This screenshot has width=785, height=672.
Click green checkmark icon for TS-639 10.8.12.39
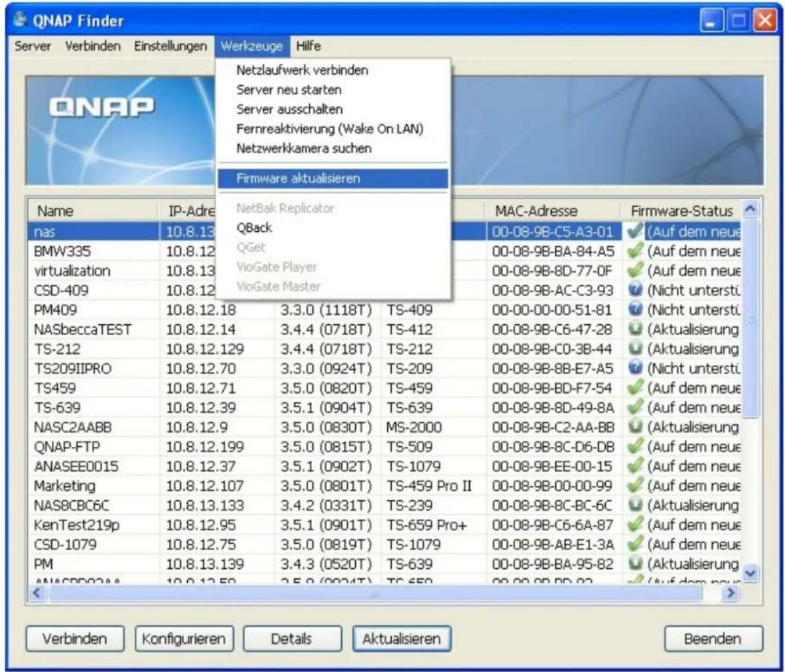[x=635, y=407]
